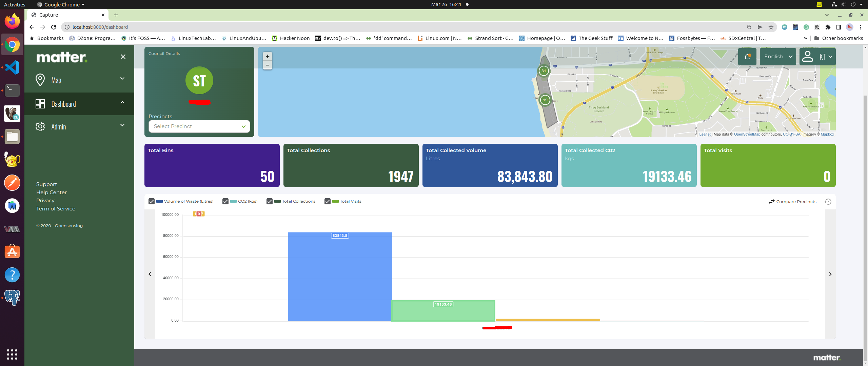Open Visual Studio Code from dock
The height and width of the screenshot is (366, 868).
tap(12, 67)
